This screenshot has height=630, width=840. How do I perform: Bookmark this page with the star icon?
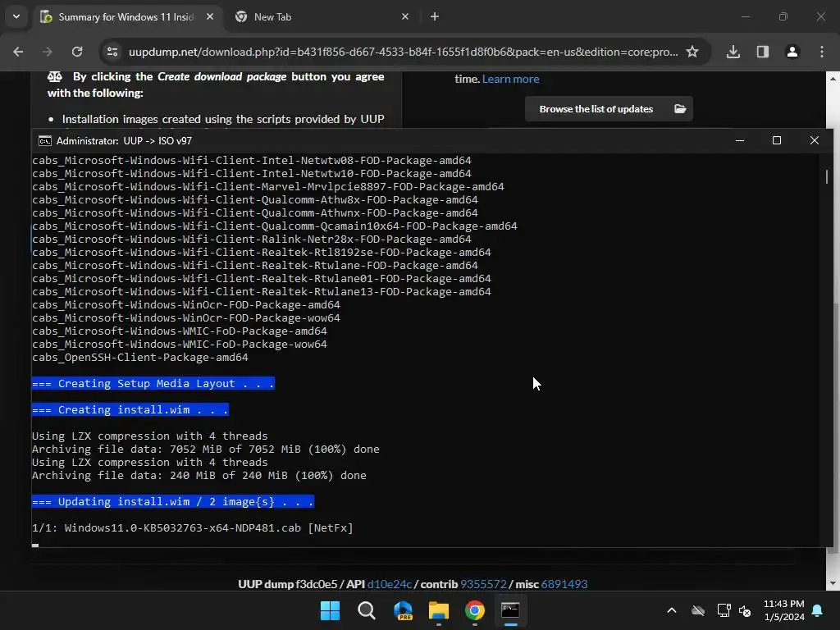[x=692, y=52]
